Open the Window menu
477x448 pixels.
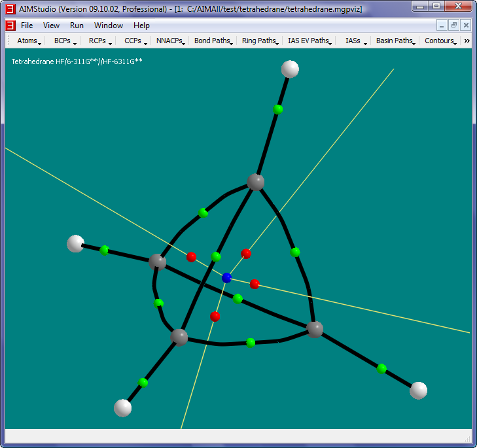(109, 26)
